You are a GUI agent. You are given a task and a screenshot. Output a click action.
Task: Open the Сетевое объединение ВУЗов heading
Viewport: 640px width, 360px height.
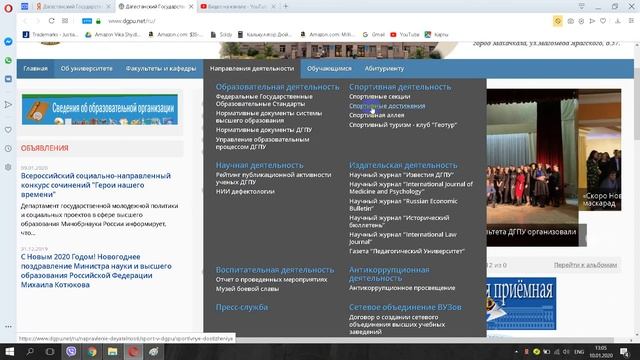(405, 307)
